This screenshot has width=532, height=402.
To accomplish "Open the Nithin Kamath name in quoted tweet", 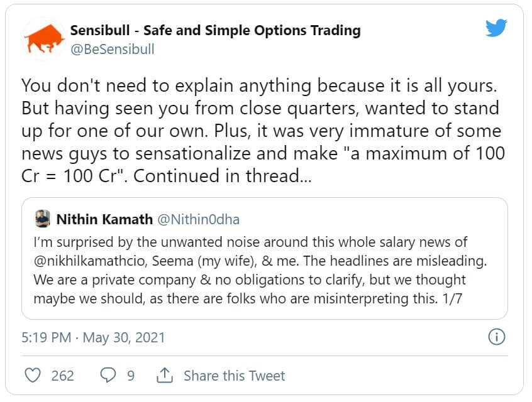I will point(104,219).
